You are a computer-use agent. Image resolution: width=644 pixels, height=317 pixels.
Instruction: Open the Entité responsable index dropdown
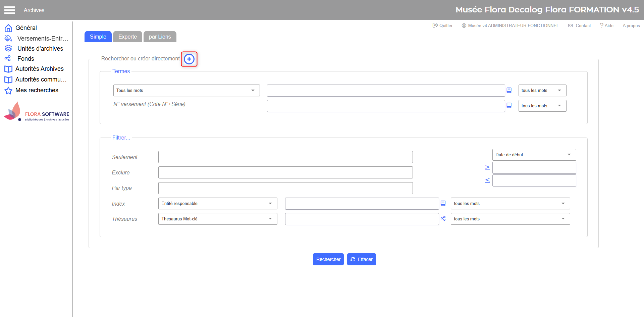(x=217, y=204)
